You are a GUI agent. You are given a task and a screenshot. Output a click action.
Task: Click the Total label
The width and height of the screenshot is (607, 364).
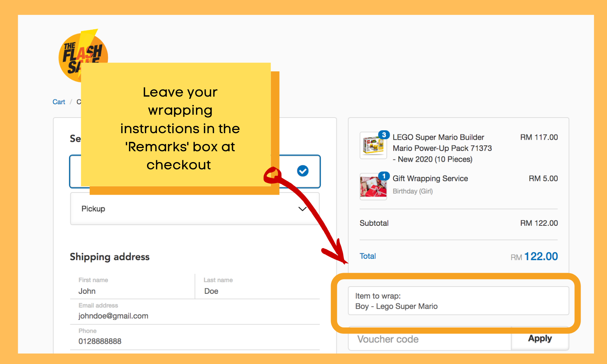click(368, 256)
